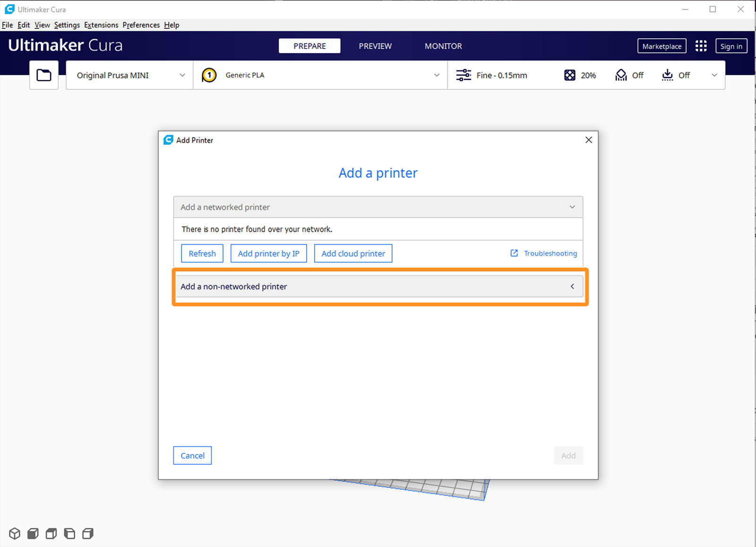The width and height of the screenshot is (756, 547).
Task: Click the Sign in button
Action: 731,46
